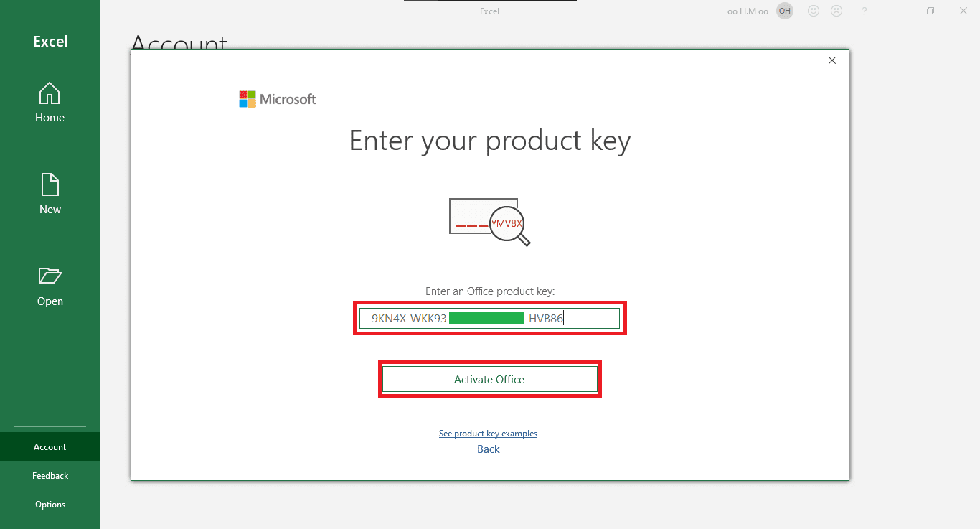Click the OH user avatar circle
Viewport: 980px width, 529px height.
click(x=785, y=11)
